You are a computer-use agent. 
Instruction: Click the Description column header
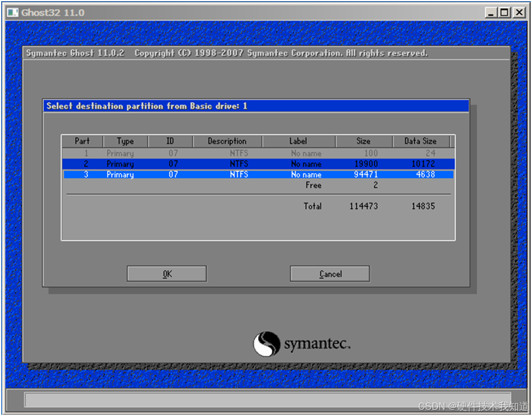point(227,141)
